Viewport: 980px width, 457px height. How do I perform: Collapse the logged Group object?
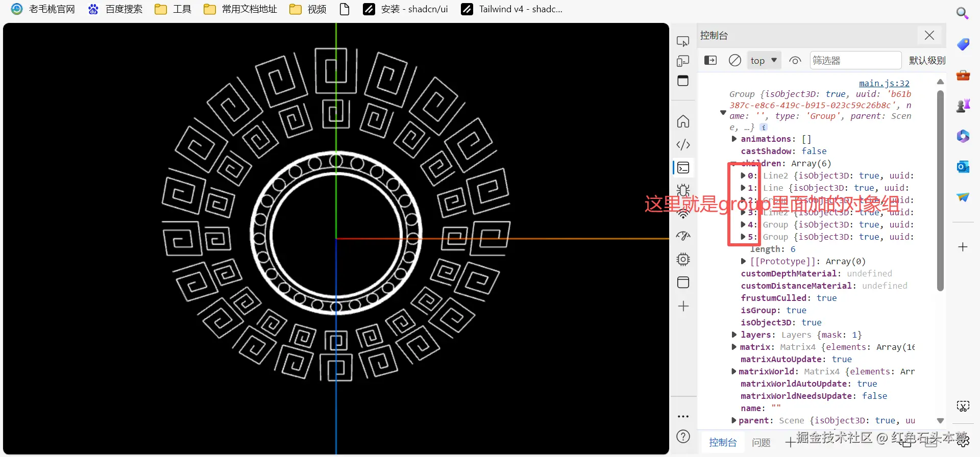(x=723, y=112)
